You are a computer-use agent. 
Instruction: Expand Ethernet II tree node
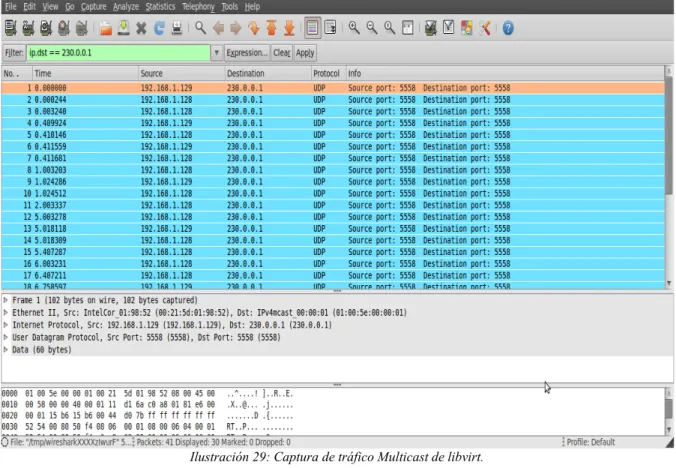[x=6, y=313]
